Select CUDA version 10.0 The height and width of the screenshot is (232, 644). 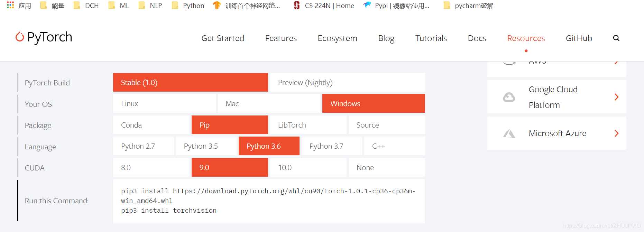click(308, 167)
